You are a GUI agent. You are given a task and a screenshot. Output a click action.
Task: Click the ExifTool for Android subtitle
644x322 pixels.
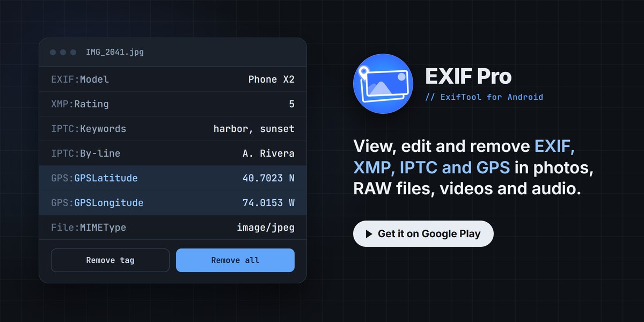click(484, 97)
